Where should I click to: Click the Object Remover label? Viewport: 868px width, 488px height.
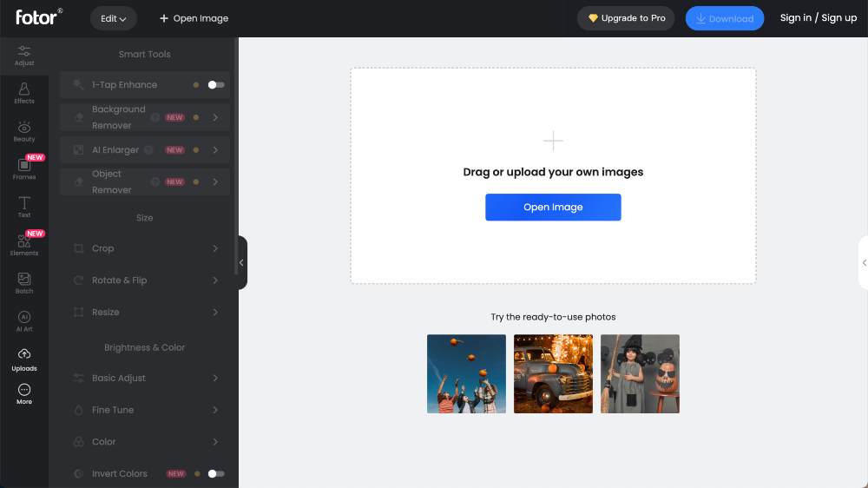(x=112, y=181)
